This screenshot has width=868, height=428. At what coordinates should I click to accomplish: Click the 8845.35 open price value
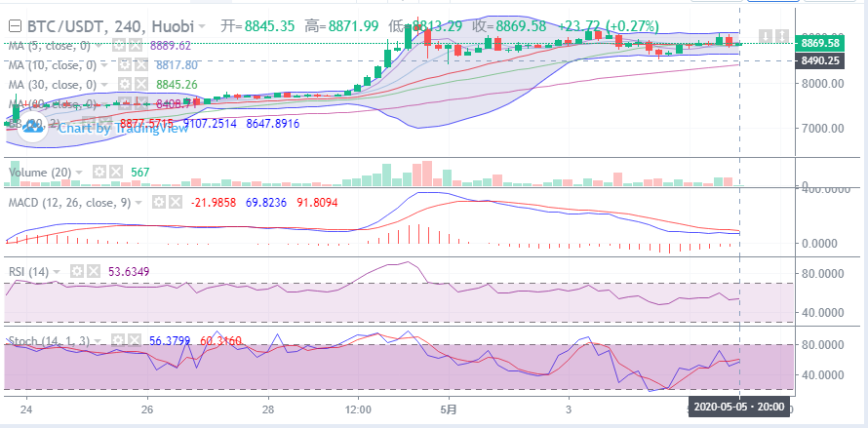[x=269, y=26]
